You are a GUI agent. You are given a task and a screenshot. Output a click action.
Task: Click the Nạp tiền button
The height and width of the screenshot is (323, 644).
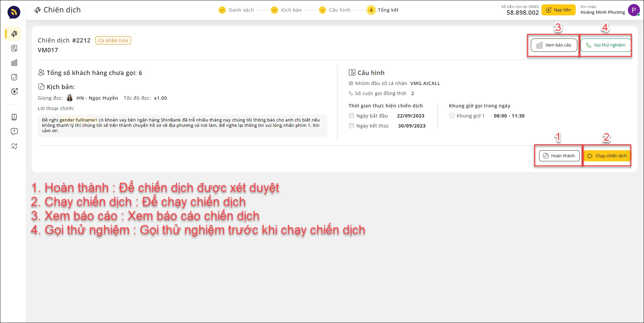point(558,10)
